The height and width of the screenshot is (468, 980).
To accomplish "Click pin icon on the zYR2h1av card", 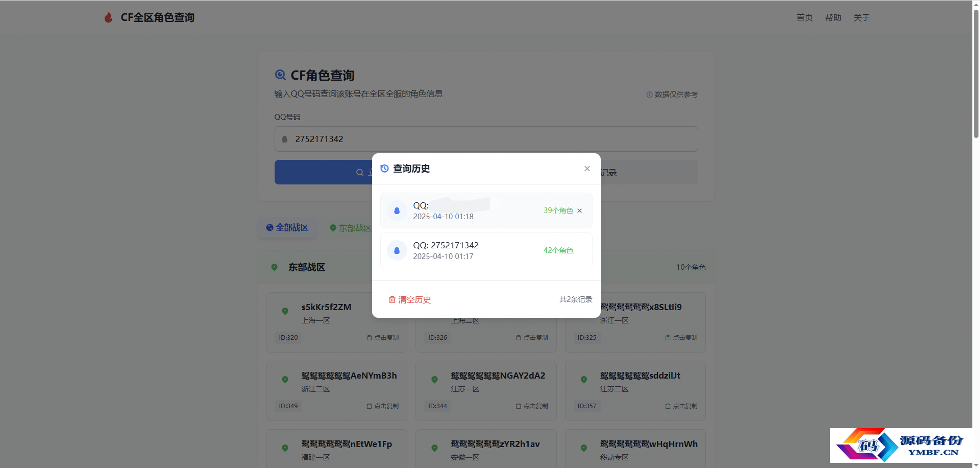I will tap(434, 448).
